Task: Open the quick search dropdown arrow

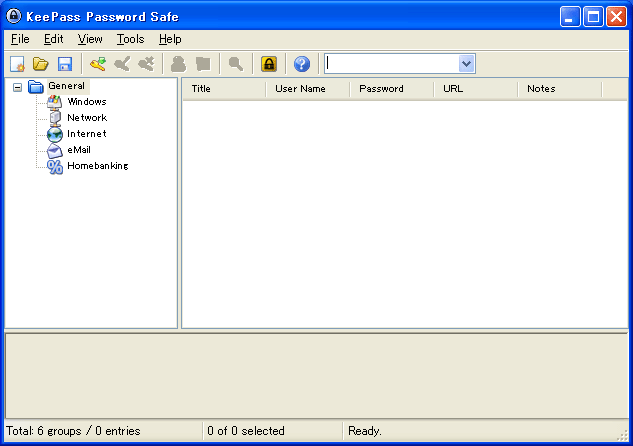Action: tap(466, 64)
